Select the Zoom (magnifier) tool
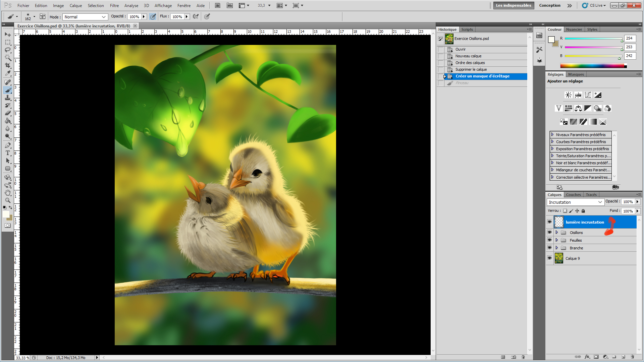 (x=7, y=200)
